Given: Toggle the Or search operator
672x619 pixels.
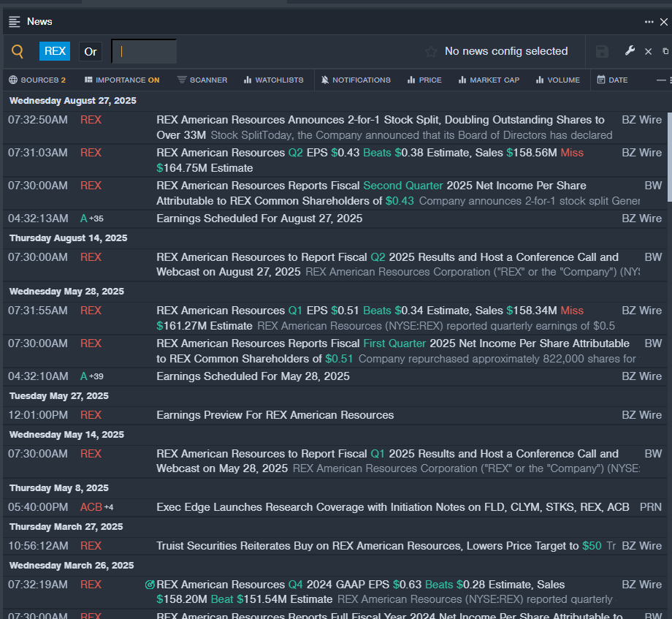Looking at the screenshot, I should coord(91,51).
